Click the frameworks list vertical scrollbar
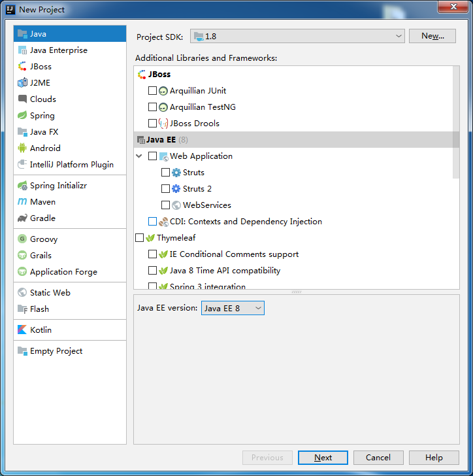The image size is (473, 476). pyautogui.click(x=456, y=122)
